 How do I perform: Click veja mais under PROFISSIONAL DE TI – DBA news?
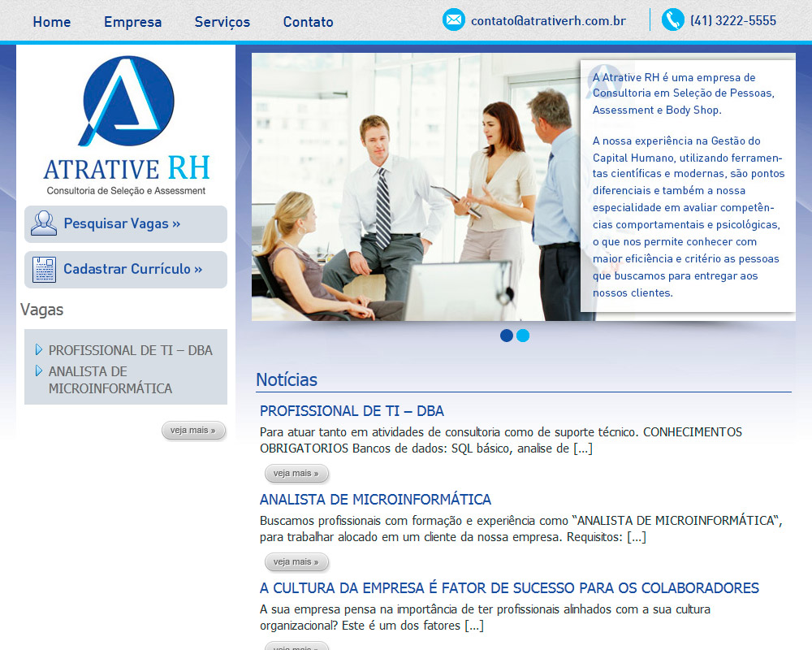pyautogui.click(x=296, y=473)
